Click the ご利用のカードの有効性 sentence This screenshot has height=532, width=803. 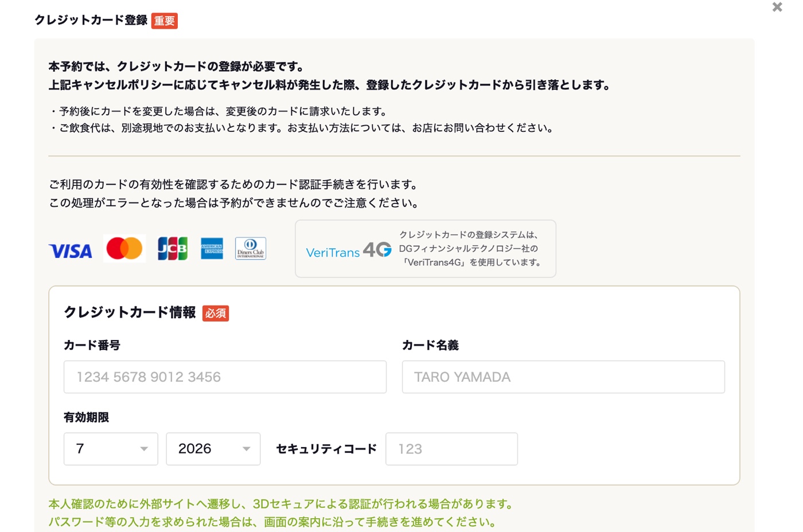(x=235, y=185)
